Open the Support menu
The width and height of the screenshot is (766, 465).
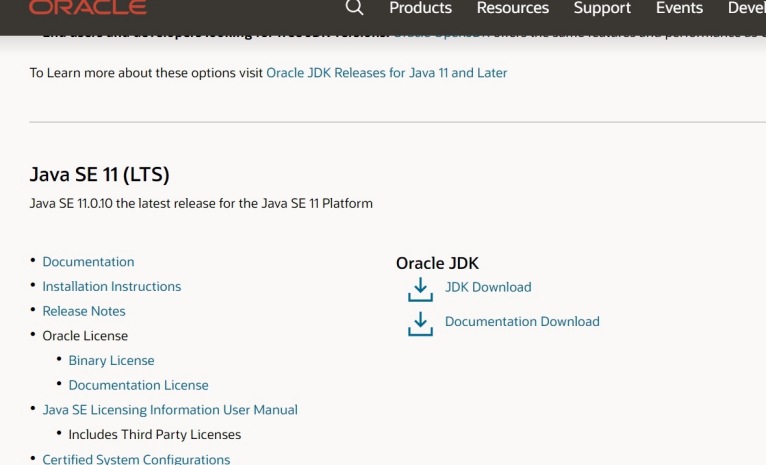pyautogui.click(x=602, y=8)
